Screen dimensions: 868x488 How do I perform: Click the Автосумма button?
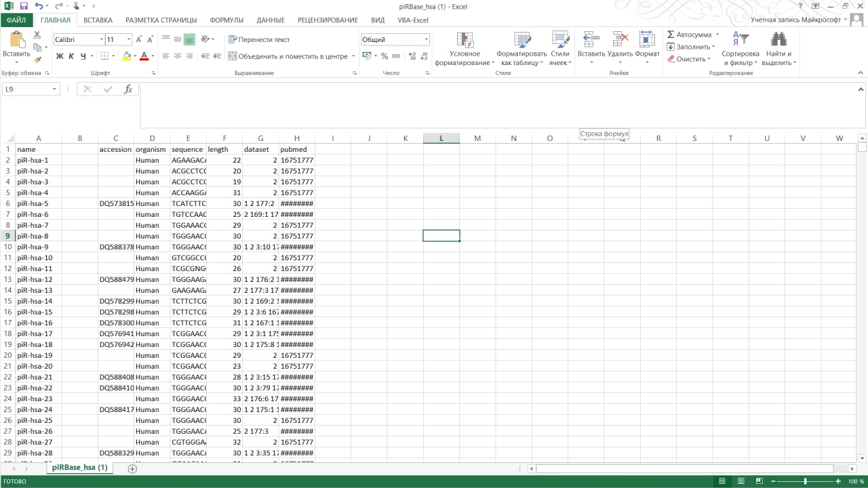(688, 35)
